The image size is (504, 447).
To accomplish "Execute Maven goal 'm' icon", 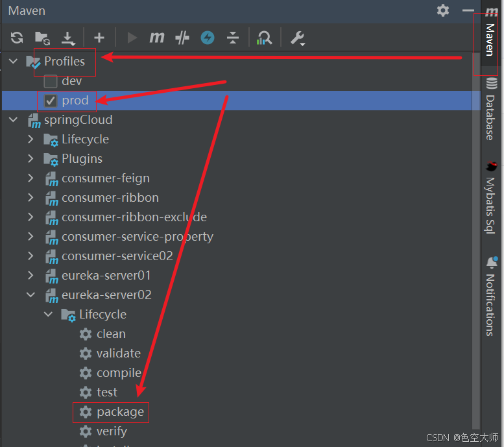I will tap(157, 38).
